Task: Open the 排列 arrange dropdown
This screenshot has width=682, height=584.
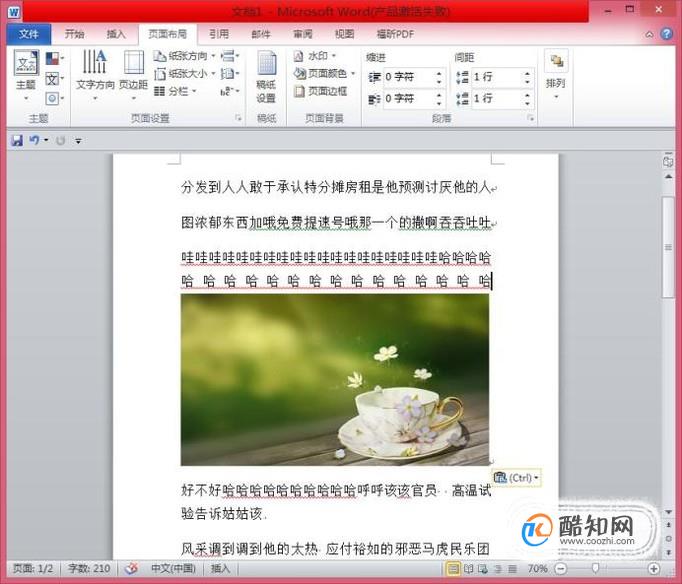Action: (556, 76)
